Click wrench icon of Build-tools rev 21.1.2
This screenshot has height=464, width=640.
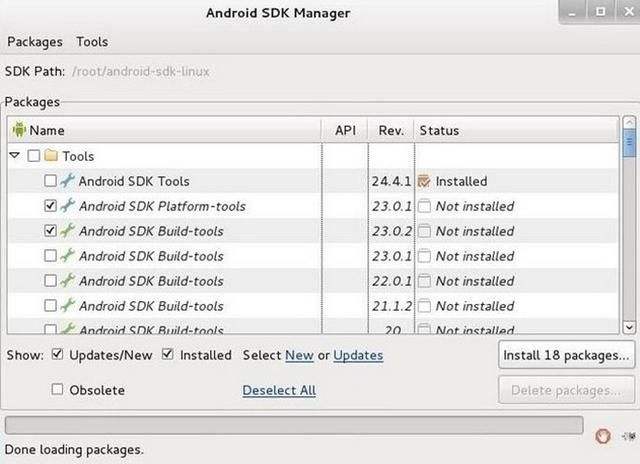(67, 305)
